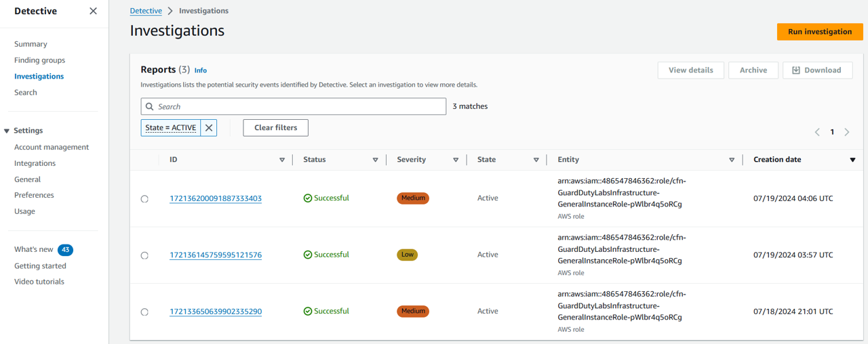Open ID column filter arrow

282,160
